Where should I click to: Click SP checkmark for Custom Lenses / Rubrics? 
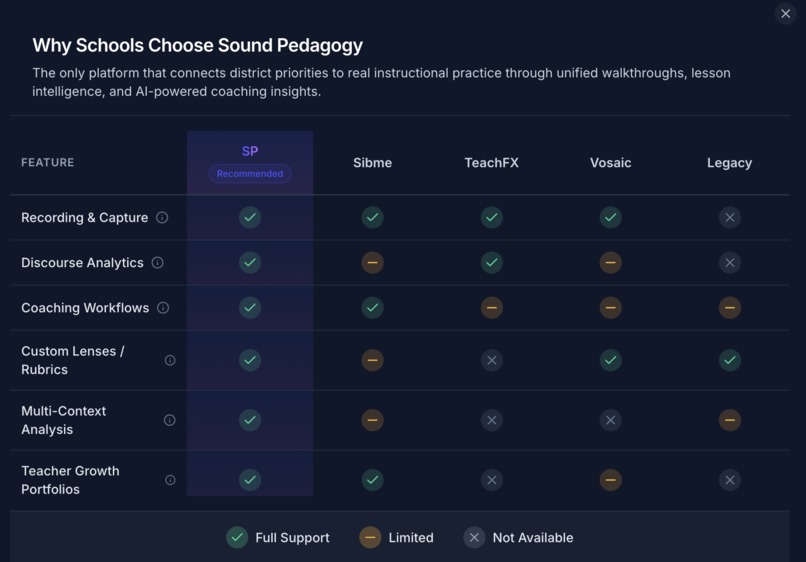(x=250, y=360)
